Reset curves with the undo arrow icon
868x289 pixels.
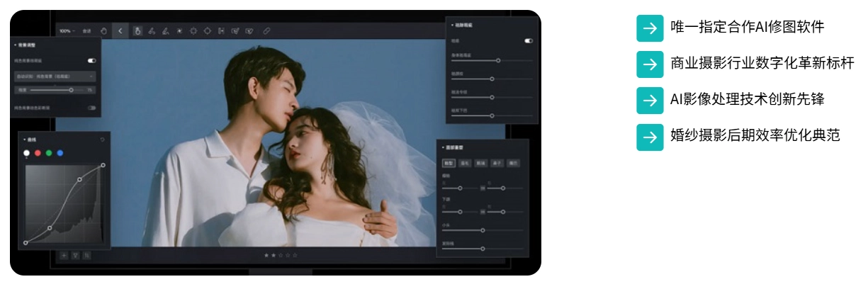tap(103, 140)
